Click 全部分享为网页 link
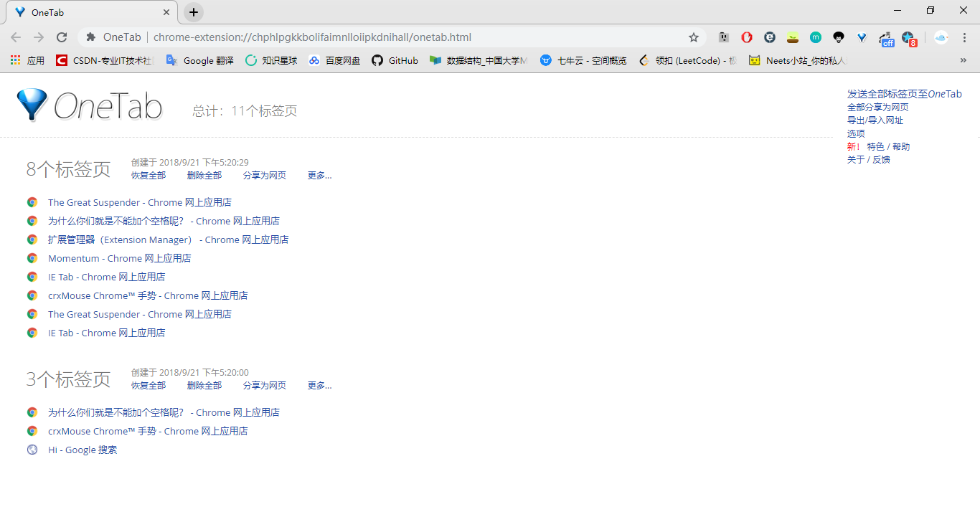This screenshot has width=980, height=522. point(877,108)
